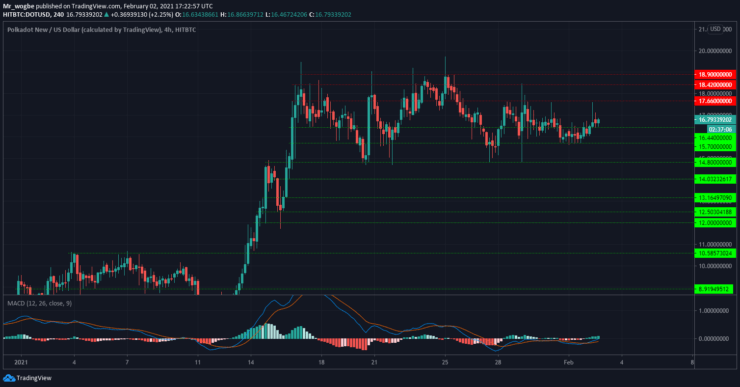
Task: Click the 11.00000000 price axis value
Action: 715,244
